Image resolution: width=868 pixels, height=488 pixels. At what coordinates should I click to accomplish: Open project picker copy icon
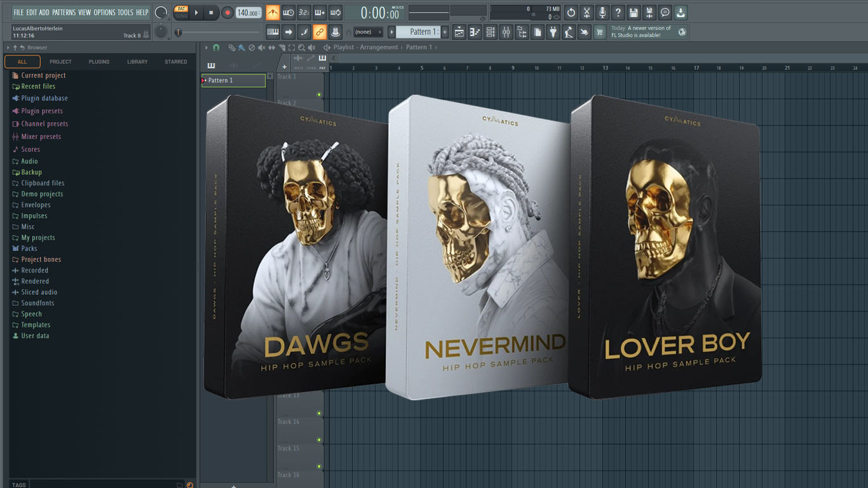click(538, 32)
